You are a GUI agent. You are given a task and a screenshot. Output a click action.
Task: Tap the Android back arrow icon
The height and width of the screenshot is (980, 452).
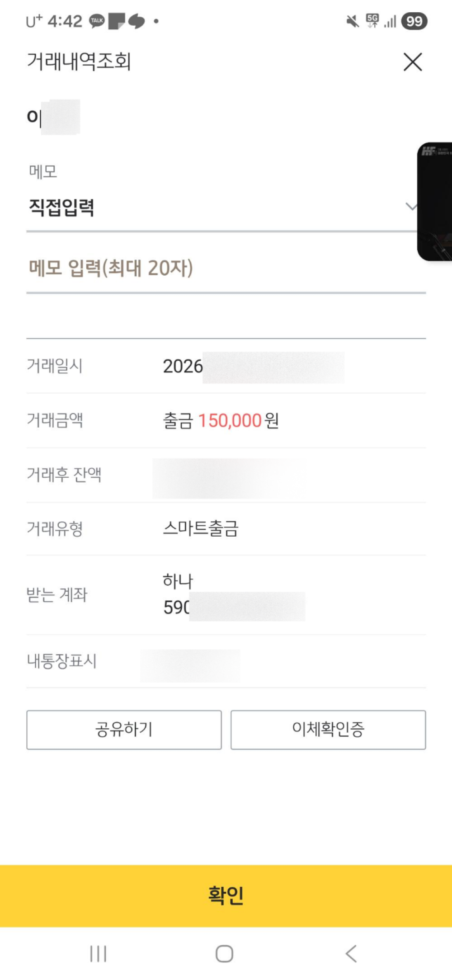[x=351, y=953]
